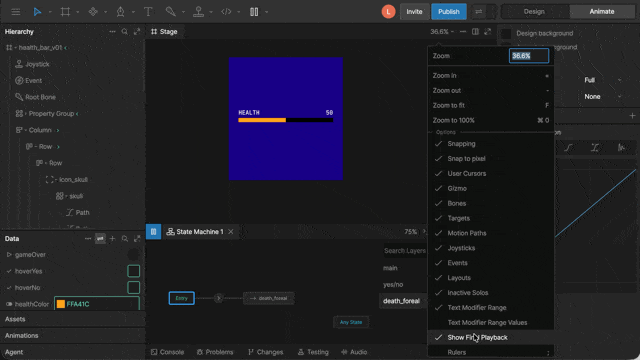
Task: Select the Text tool
Action: coord(148,12)
